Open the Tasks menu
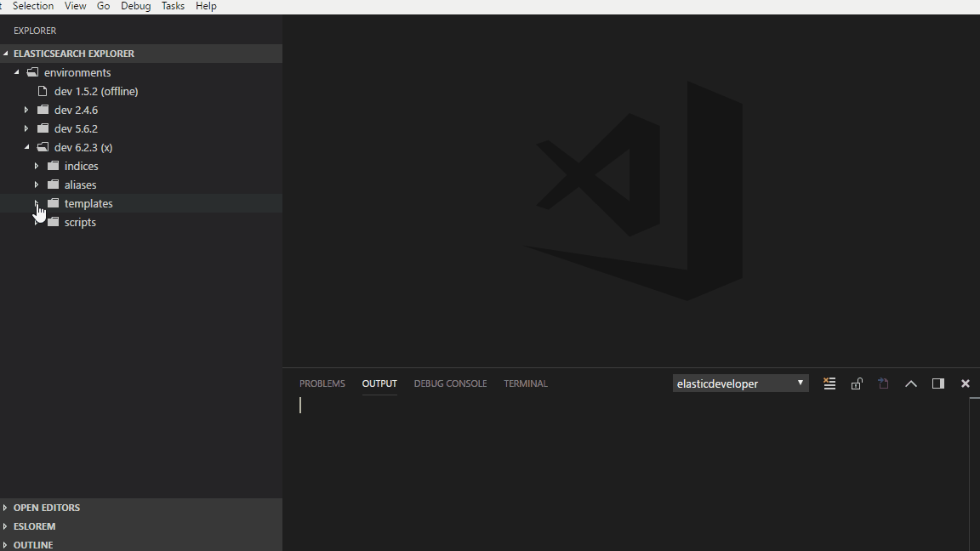The width and height of the screenshot is (980, 551). pos(173,6)
